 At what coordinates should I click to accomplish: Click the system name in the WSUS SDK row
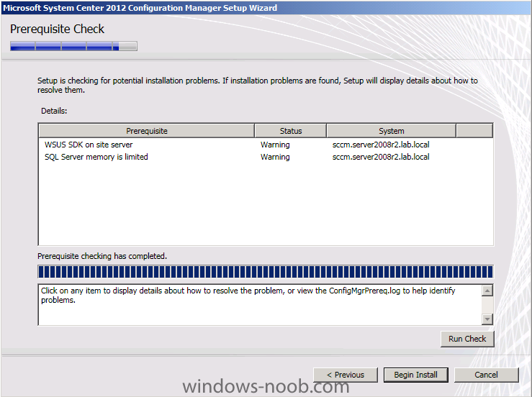[381, 145]
